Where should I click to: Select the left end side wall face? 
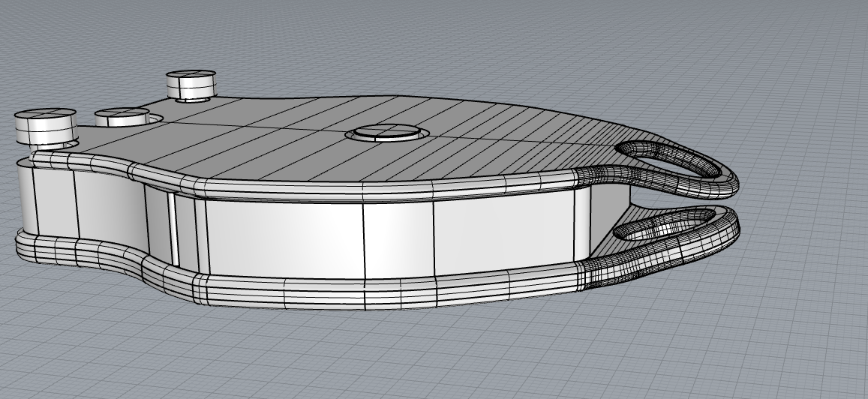pyautogui.click(x=47, y=199)
